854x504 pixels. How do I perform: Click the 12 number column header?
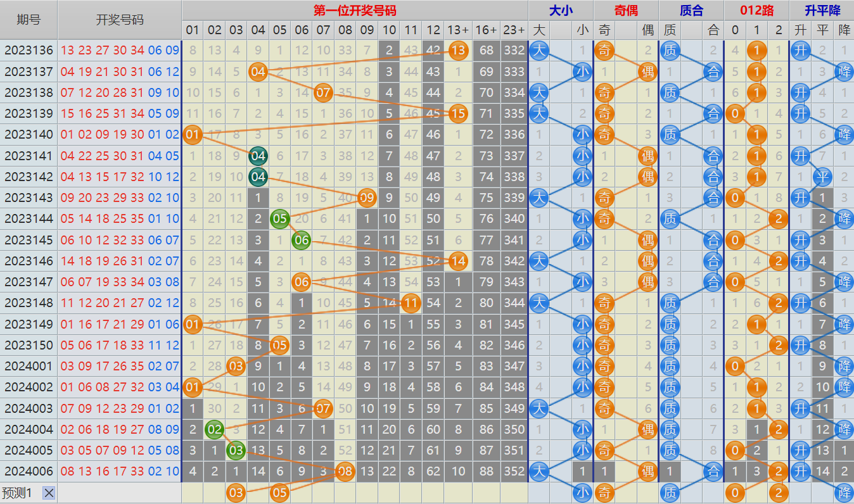coord(433,30)
